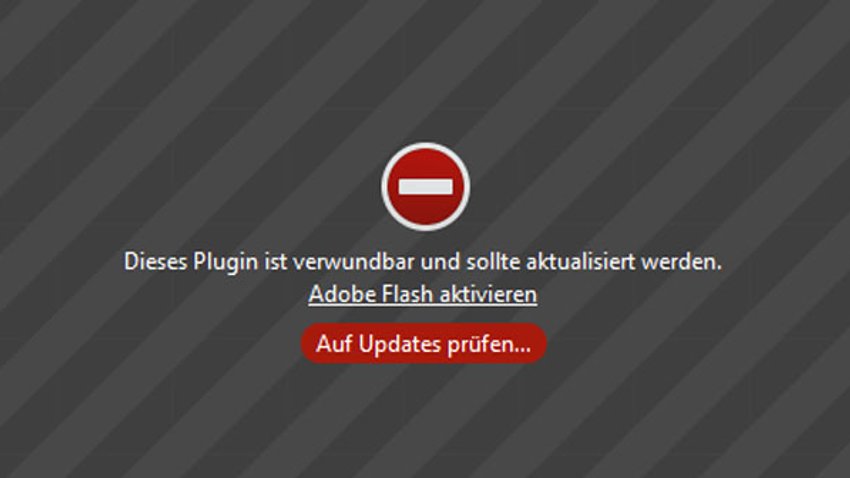
Task: Activate Adobe Flash via the underlined link
Action: click(423, 294)
